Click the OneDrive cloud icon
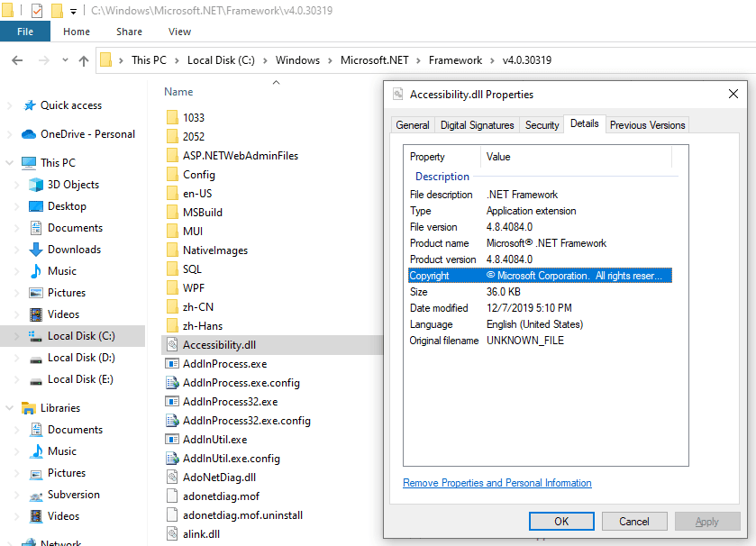756x546 pixels. 29,134
